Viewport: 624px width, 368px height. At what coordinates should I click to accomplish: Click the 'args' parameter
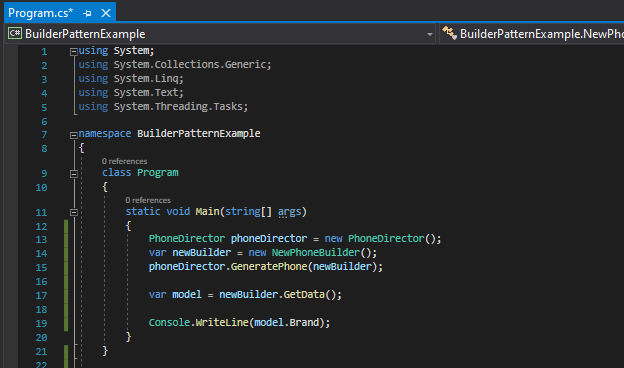coord(289,212)
